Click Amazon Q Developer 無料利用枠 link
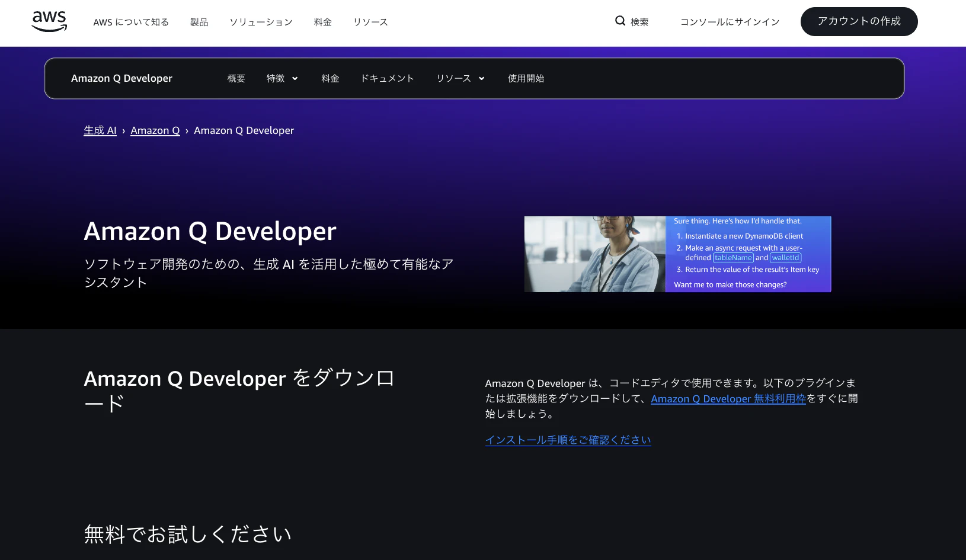The image size is (966, 560). [x=728, y=399]
